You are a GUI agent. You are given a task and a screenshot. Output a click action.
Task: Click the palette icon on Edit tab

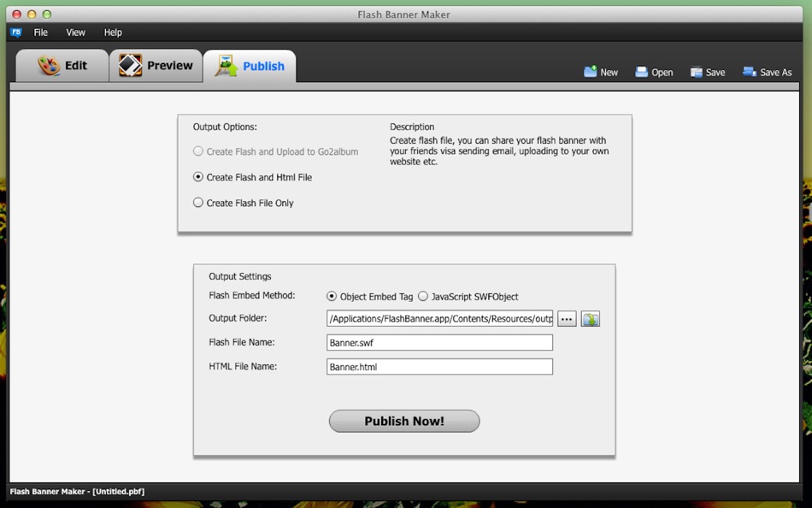tap(49, 66)
